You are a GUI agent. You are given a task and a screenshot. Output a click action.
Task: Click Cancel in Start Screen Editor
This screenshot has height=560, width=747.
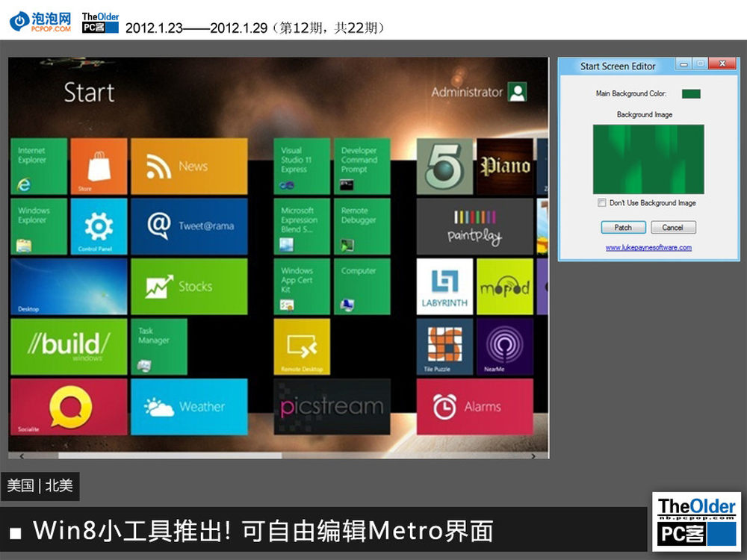coord(673,228)
